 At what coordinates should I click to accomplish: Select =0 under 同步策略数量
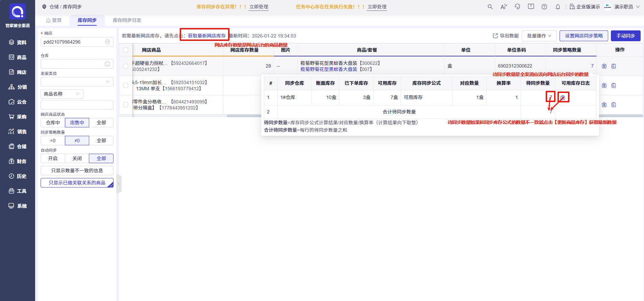click(53, 141)
